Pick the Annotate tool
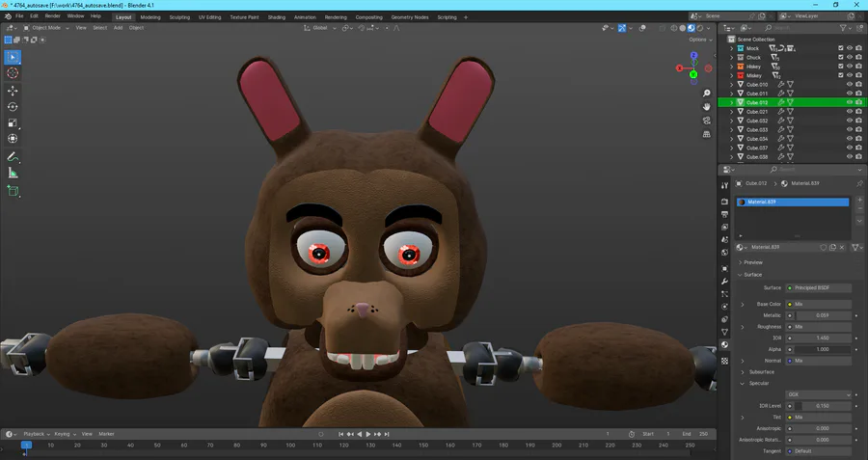868x460 pixels. (x=13, y=157)
